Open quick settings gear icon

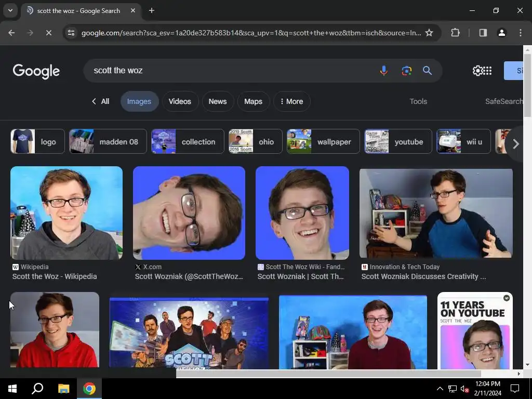(478, 71)
